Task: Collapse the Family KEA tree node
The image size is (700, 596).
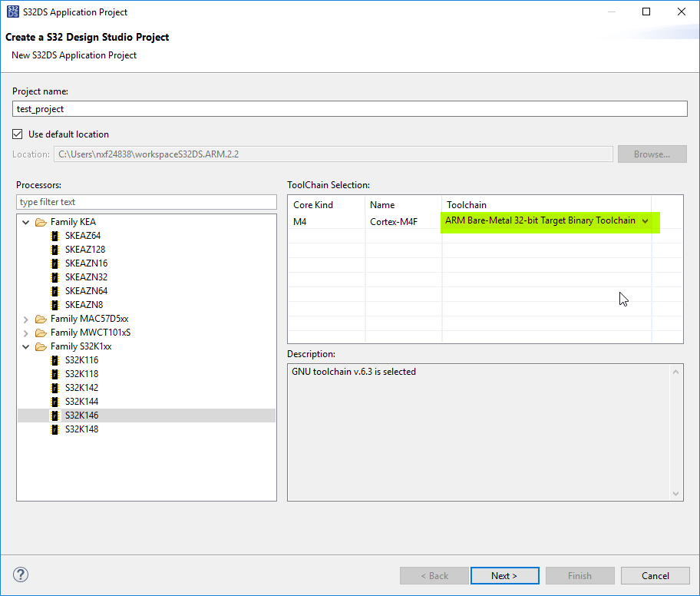Action: [x=26, y=222]
